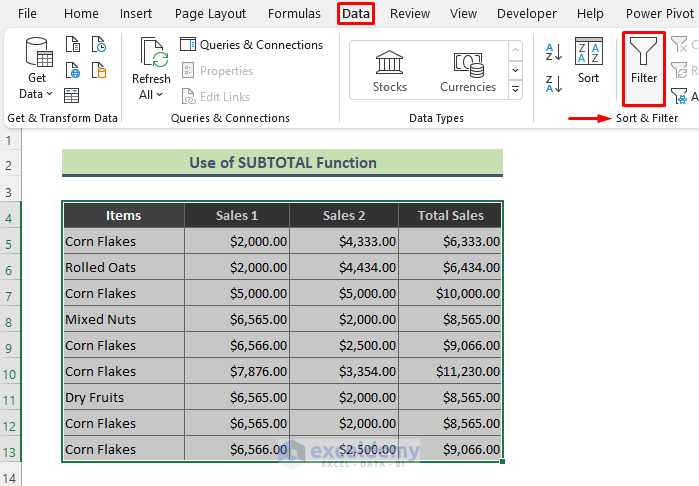
Task: Select the Stocks data type
Action: [x=390, y=71]
